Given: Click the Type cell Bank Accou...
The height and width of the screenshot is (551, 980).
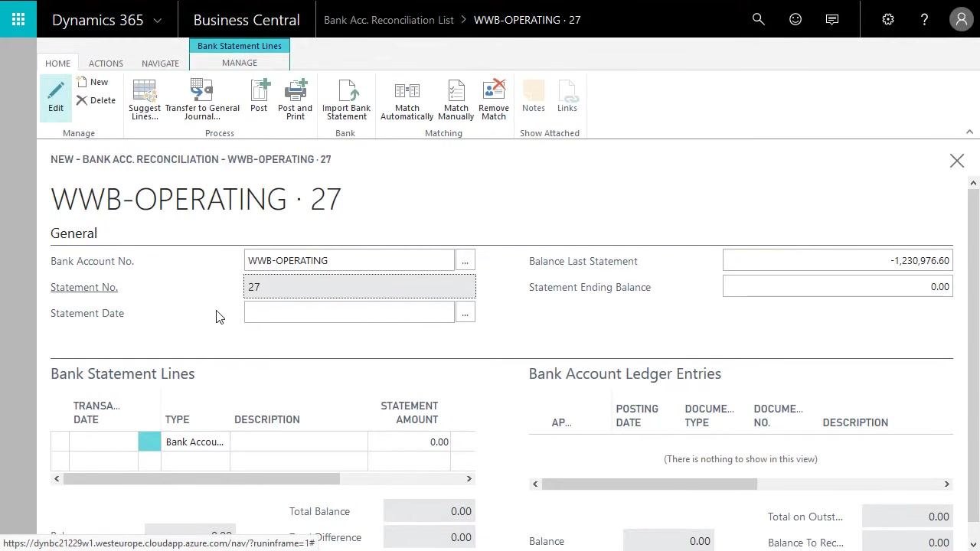Looking at the screenshot, I should pos(195,442).
